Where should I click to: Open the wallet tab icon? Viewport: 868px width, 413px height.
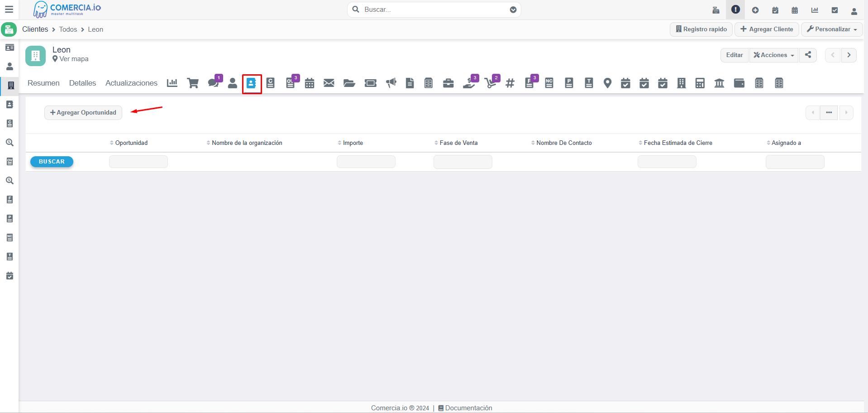(x=739, y=83)
